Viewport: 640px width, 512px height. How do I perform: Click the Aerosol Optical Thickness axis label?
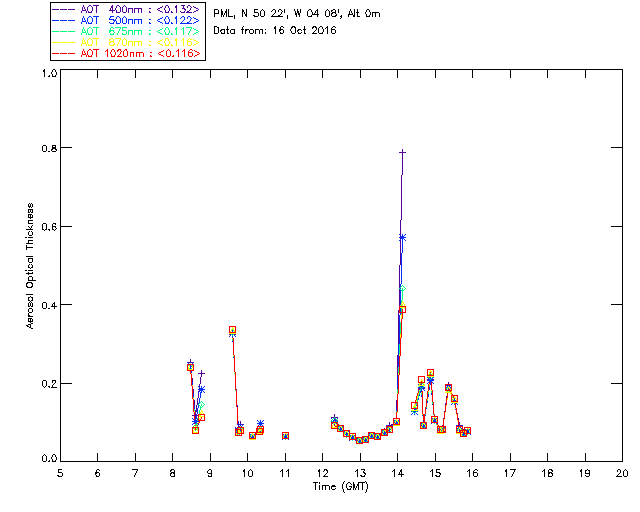pyautogui.click(x=30, y=266)
